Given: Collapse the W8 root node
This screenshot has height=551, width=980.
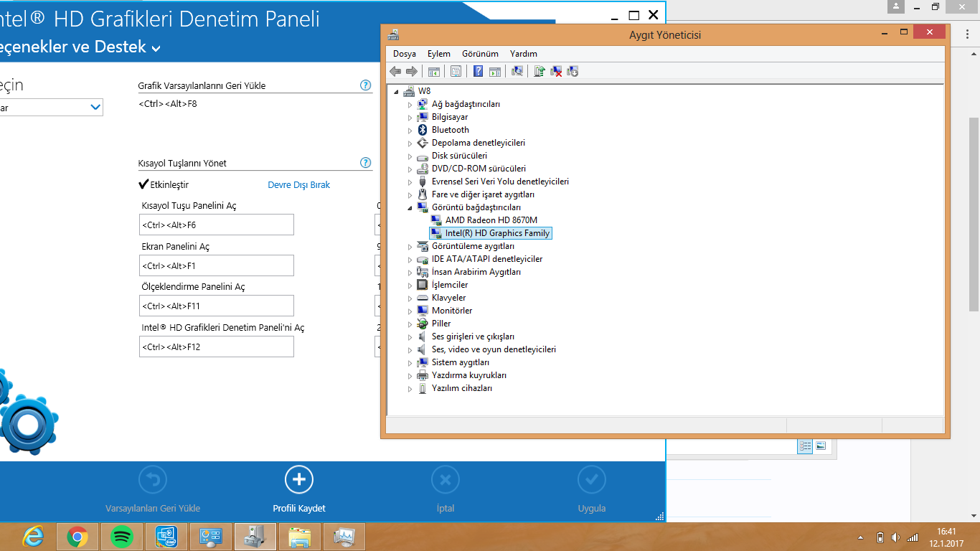Looking at the screenshot, I should [x=396, y=92].
